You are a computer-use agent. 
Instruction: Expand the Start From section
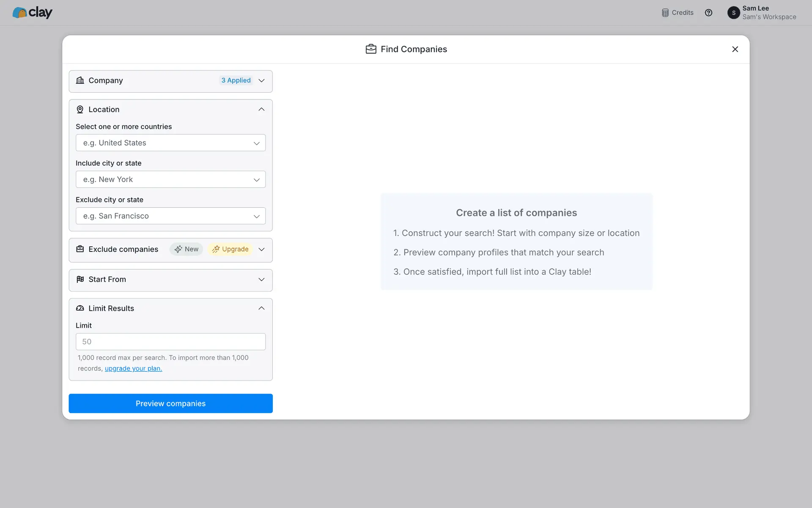(261, 279)
